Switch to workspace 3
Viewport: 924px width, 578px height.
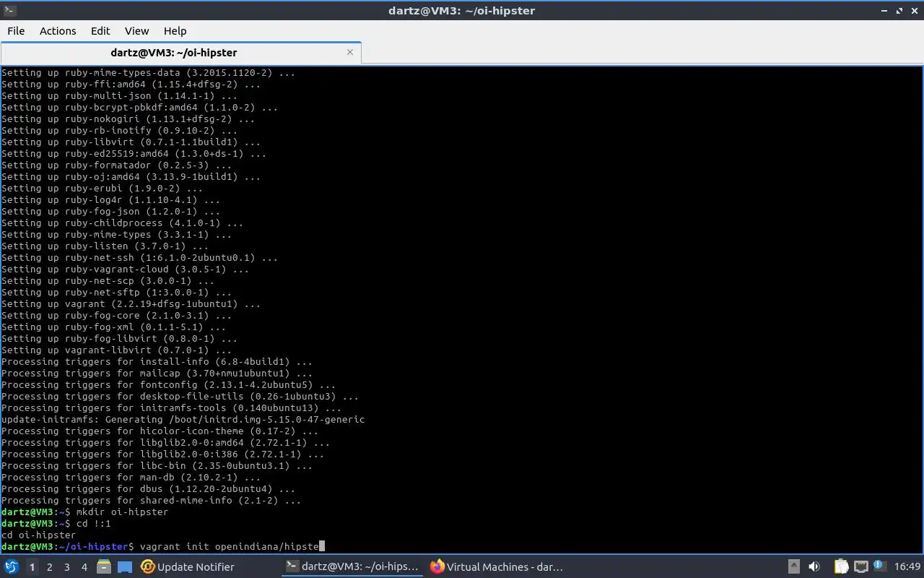click(x=66, y=567)
